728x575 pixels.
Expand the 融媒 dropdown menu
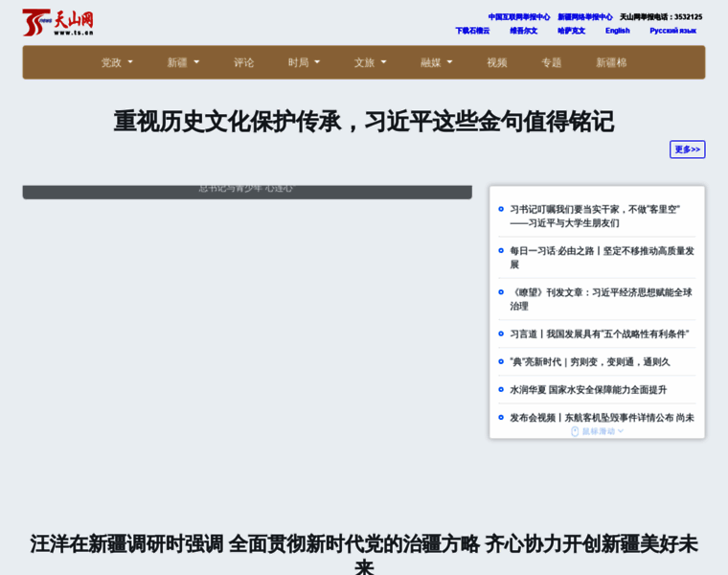[x=436, y=62]
